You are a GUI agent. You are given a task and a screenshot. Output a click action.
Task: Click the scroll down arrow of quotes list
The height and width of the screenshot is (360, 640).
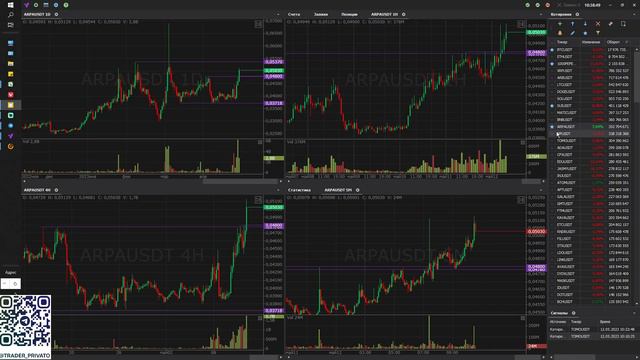(637, 304)
